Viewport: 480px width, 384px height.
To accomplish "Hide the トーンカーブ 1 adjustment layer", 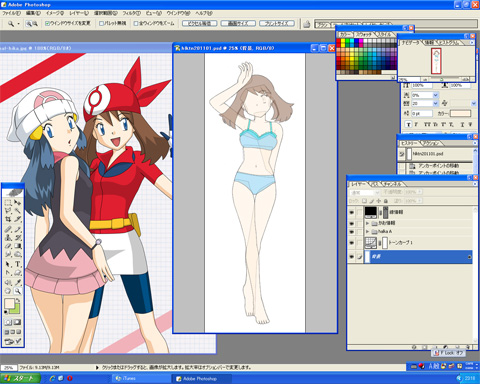I will click(x=351, y=243).
